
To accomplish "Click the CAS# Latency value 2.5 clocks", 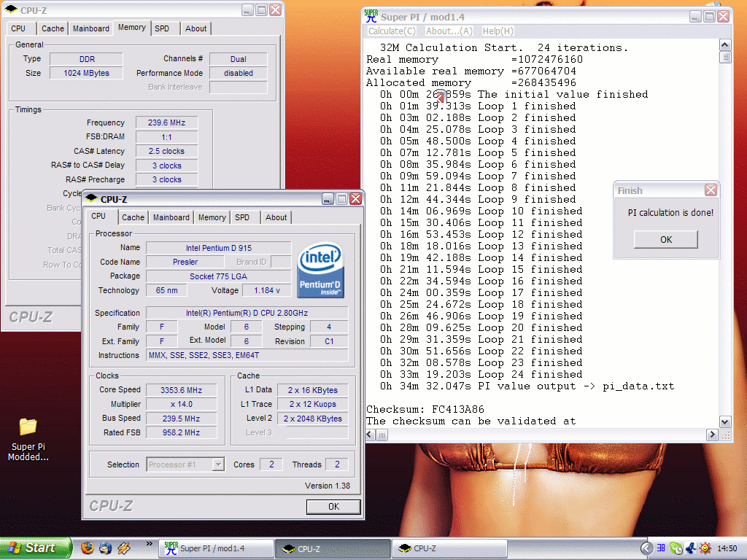I will point(167,151).
